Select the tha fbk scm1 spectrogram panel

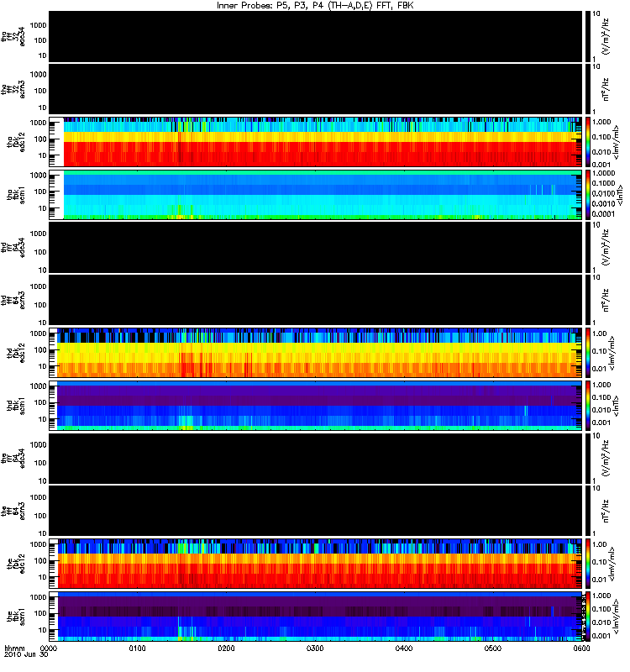click(x=316, y=195)
